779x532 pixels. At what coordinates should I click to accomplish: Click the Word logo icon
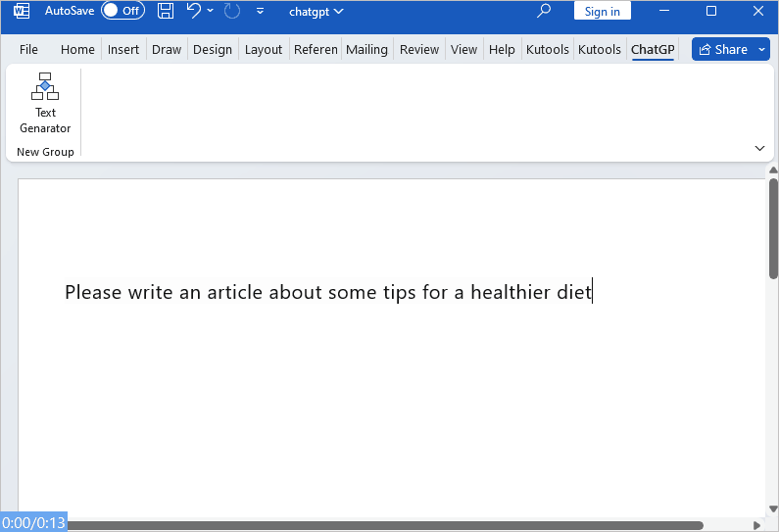[21, 12]
